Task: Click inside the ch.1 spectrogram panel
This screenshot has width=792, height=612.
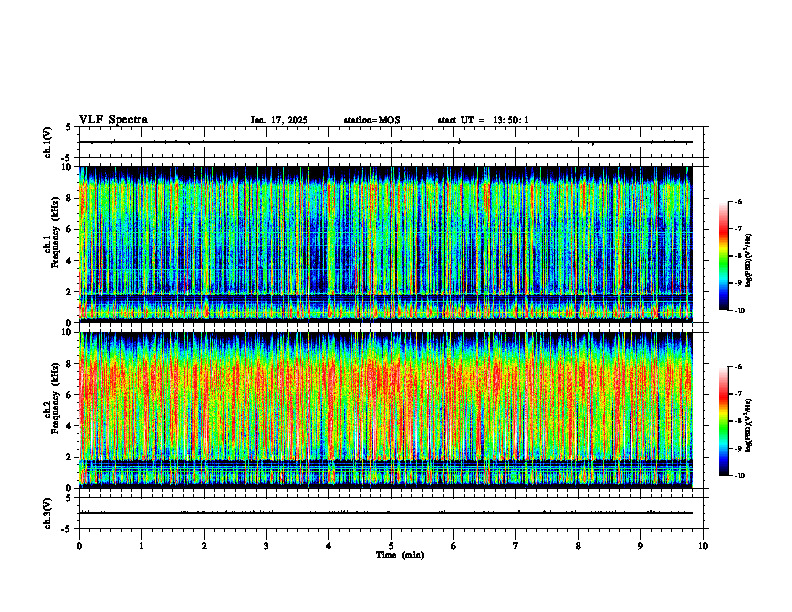Action: [x=386, y=244]
